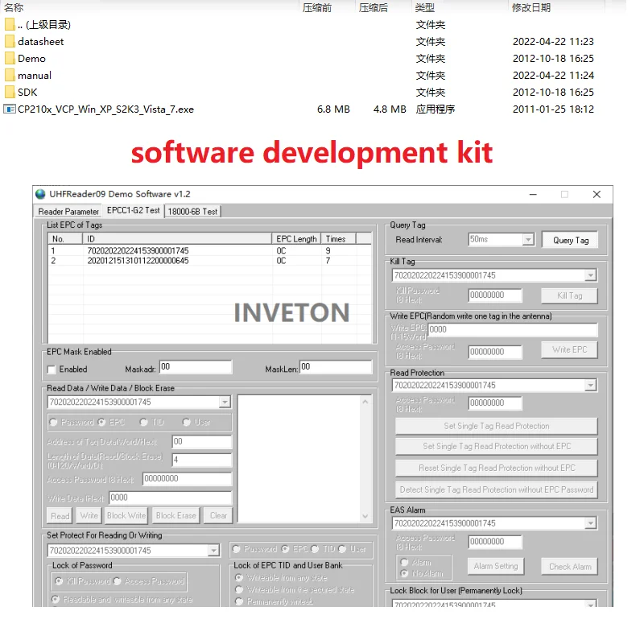The height and width of the screenshot is (644, 644).
Task: Enable the EPC Mask Enabled checkbox
Action: point(51,369)
